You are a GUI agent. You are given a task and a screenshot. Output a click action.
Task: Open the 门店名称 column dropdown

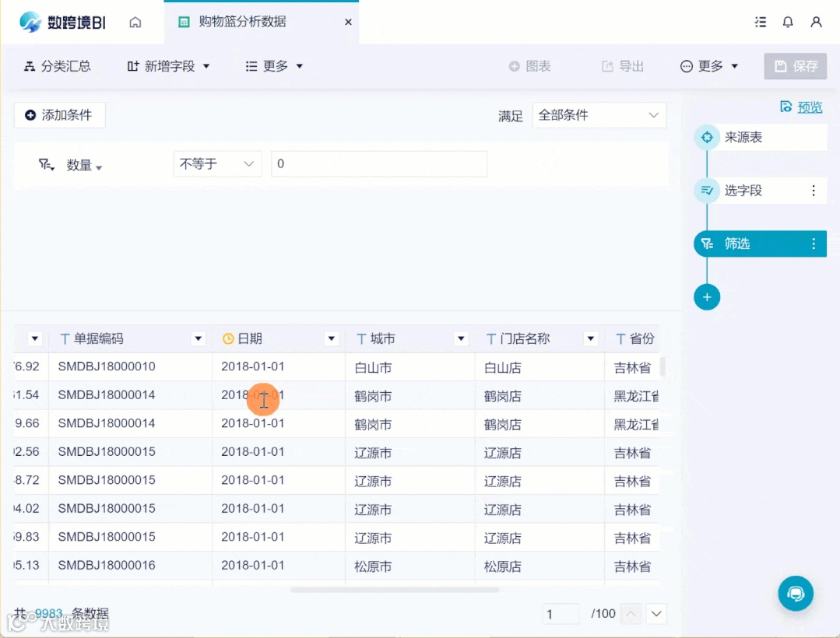[x=590, y=338]
